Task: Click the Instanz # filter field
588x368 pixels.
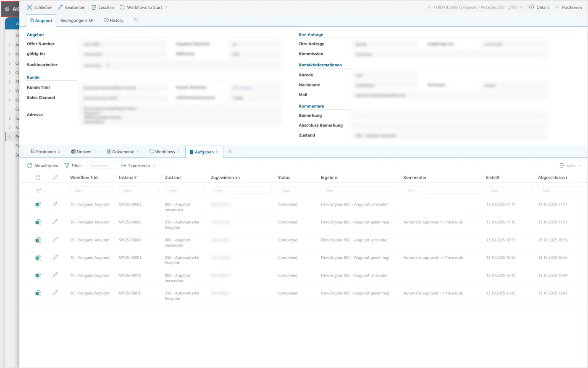Action: [x=139, y=190]
